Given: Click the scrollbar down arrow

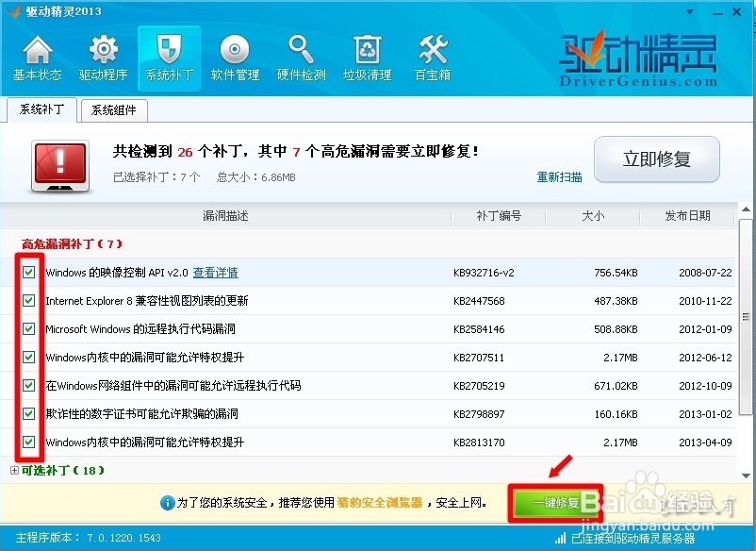Looking at the screenshot, I should click(746, 476).
